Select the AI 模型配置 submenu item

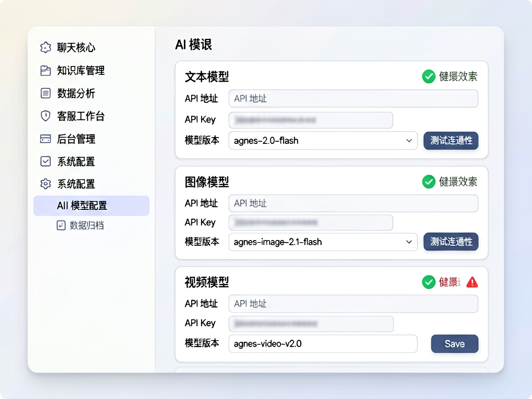coord(91,206)
